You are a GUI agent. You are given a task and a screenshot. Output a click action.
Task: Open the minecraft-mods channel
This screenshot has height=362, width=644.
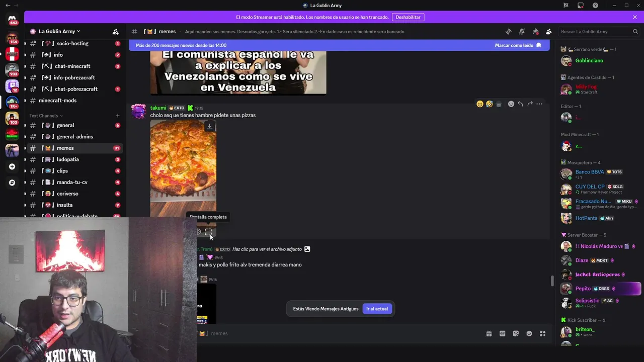(74, 101)
